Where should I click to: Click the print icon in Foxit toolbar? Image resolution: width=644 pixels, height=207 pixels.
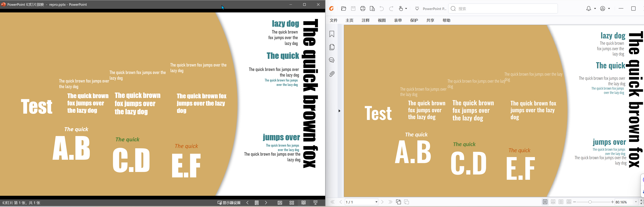[x=363, y=8]
